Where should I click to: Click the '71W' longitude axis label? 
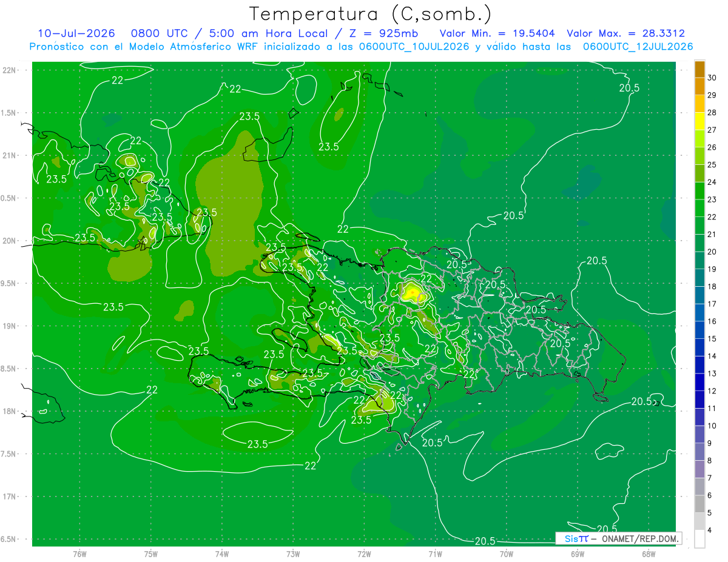[435, 554]
